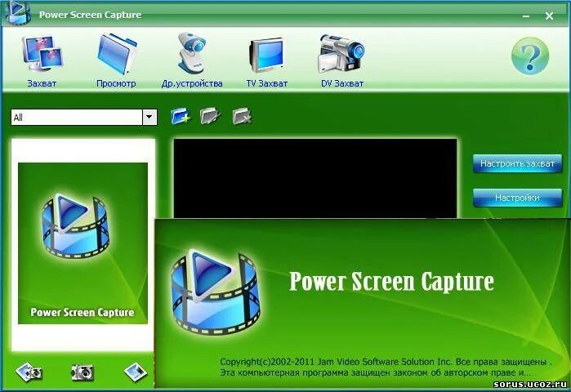Click the Power Screen Capture title bar logo
The width and height of the screenshot is (571, 392).
pos(16,13)
